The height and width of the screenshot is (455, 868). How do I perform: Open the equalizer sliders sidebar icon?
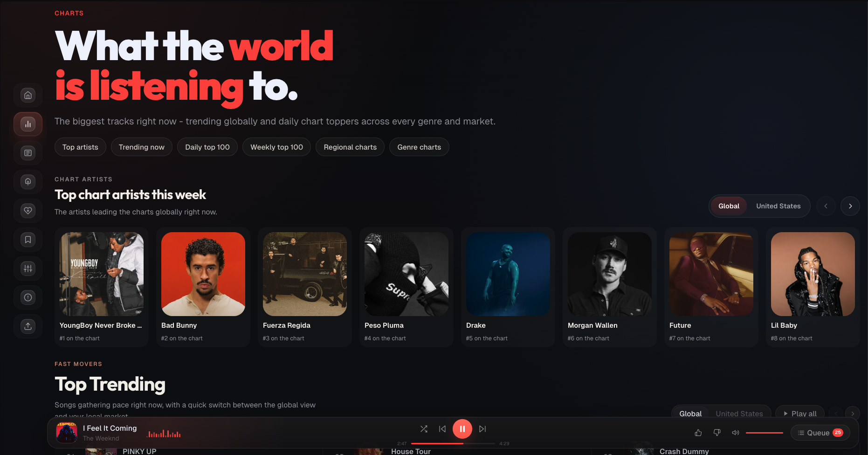(x=28, y=269)
